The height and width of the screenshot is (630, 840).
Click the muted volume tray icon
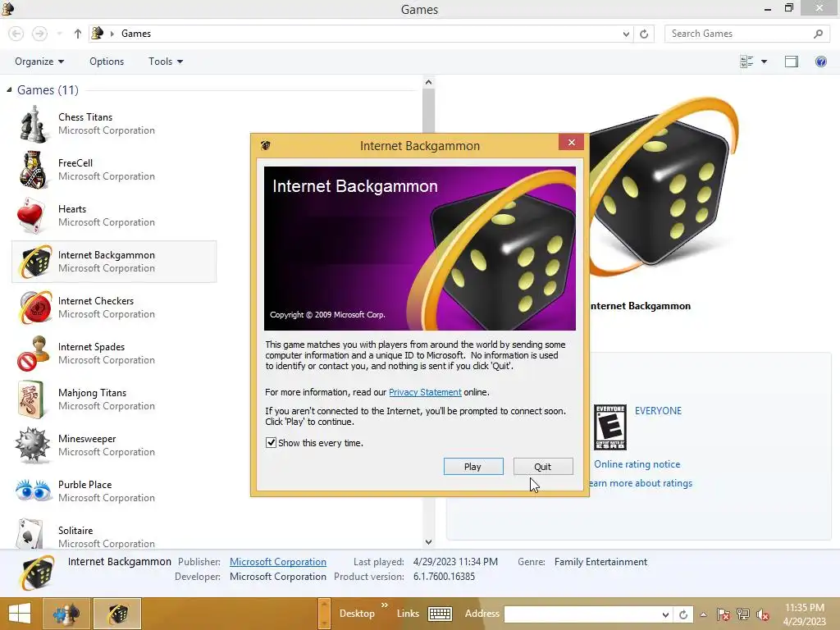tap(763, 614)
